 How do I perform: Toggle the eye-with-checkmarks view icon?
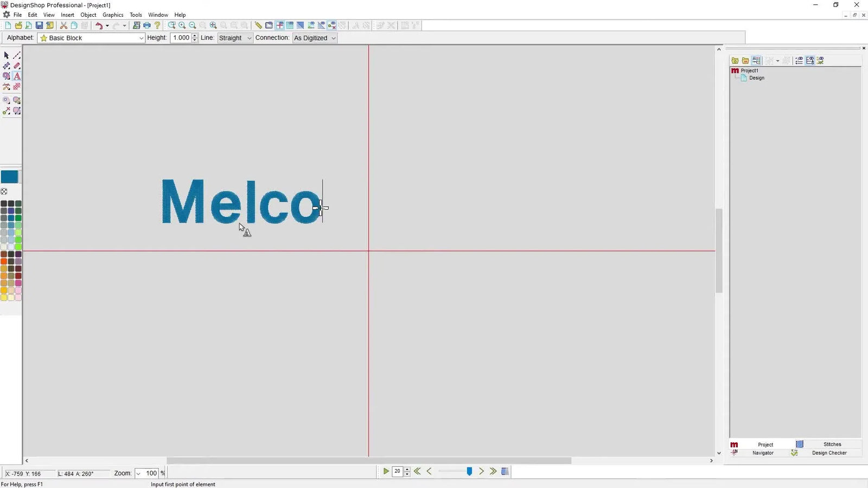click(x=820, y=61)
